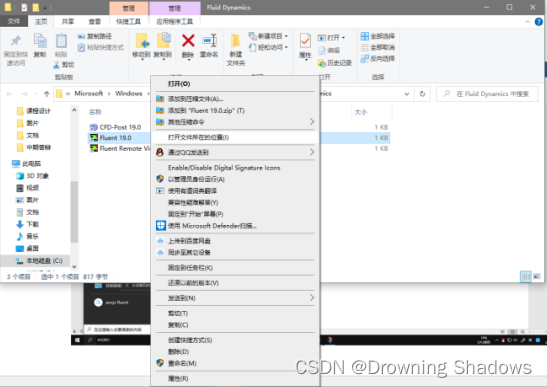Click the search box for Fluid Dynamics
Image resolution: width=547 pixels, height=387 pixels.
(487, 94)
